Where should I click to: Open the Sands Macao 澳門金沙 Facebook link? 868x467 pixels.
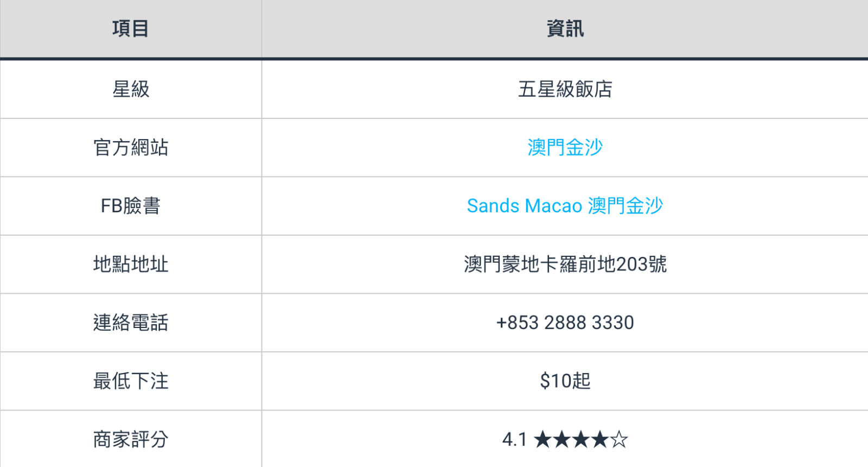point(565,206)
